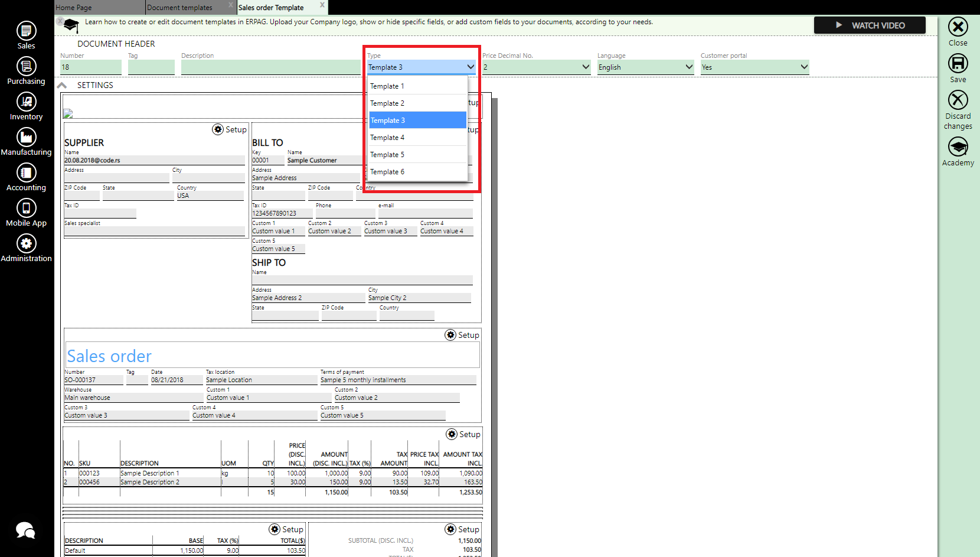Screen dimensions: 980x557
Task: Open the Manufacturing module icon
Action: tap(26, 137)
